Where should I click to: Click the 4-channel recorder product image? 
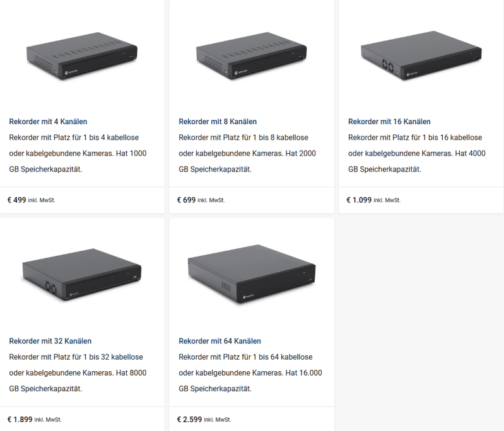[81, 59]
